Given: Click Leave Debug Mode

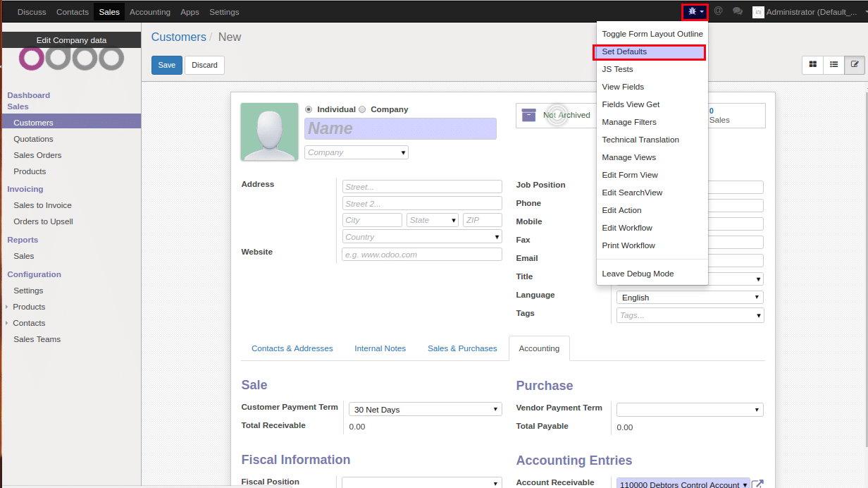Looking at the screenshot, I should point(652,274).
